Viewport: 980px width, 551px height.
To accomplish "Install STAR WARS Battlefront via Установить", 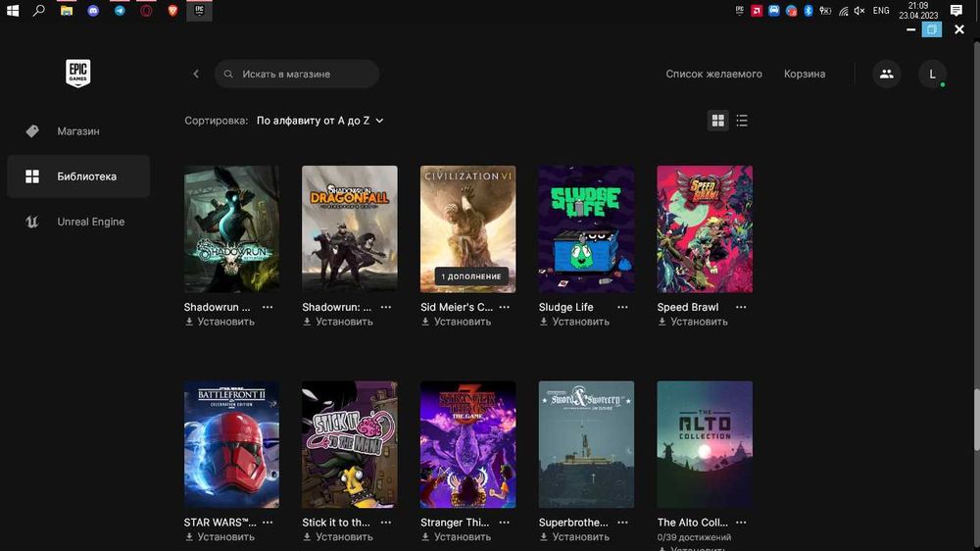I will 220,536.
